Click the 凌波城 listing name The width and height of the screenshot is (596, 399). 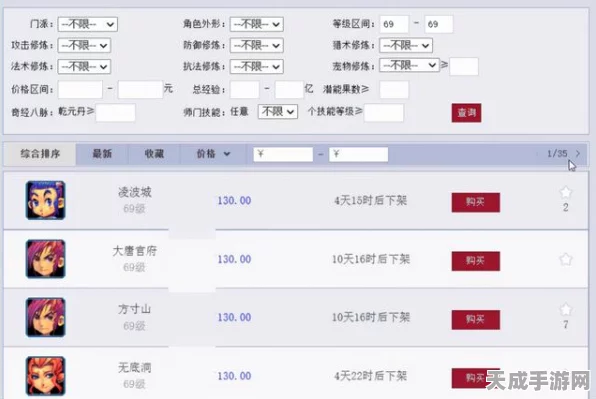tap(135, 192)
